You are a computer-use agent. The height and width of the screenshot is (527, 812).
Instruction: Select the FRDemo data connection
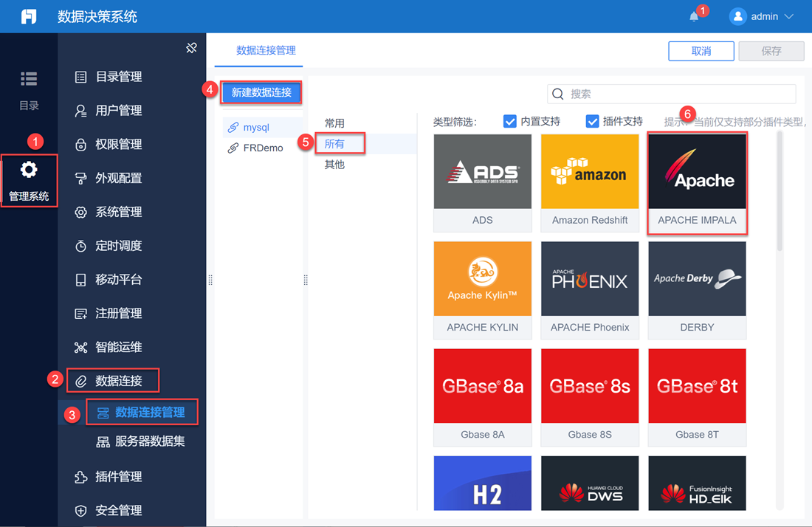point(263,148)
